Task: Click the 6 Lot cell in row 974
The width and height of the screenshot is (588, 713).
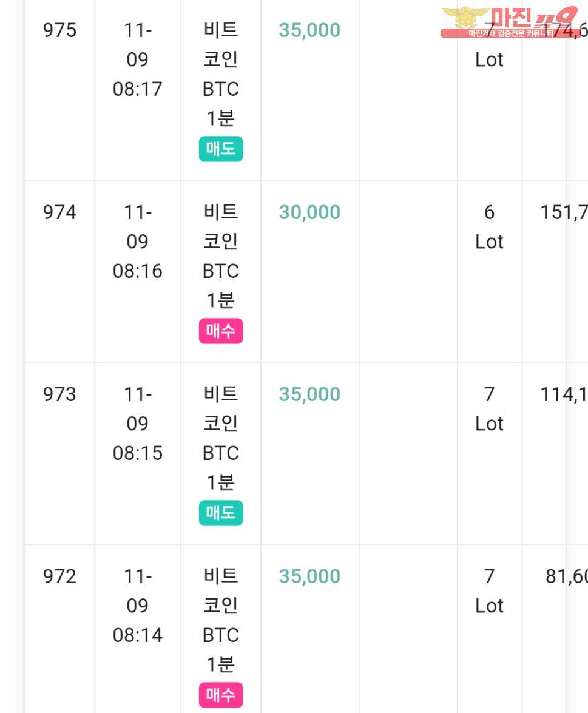Action: [489, 227]
